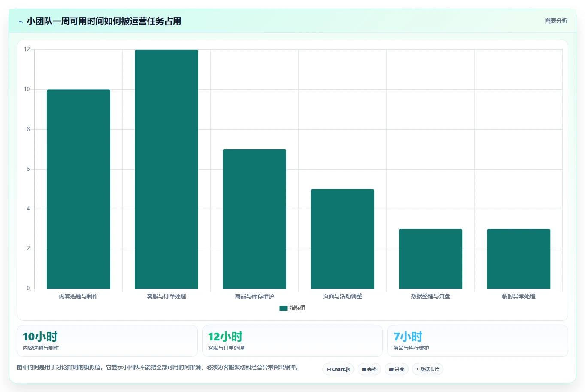Click the diamond icon in 数据卡片 chip
Viewport: 585px width, 392px height.
[x=417, y=369]
